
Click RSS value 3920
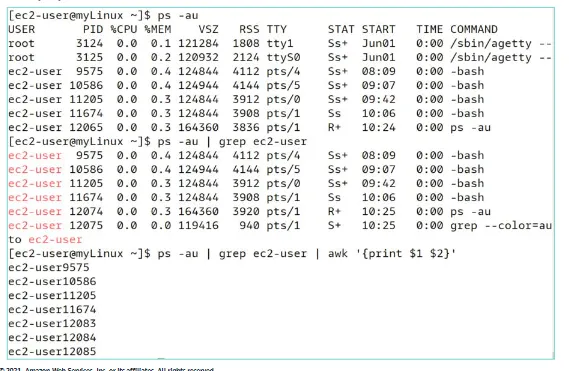(246, 212)
